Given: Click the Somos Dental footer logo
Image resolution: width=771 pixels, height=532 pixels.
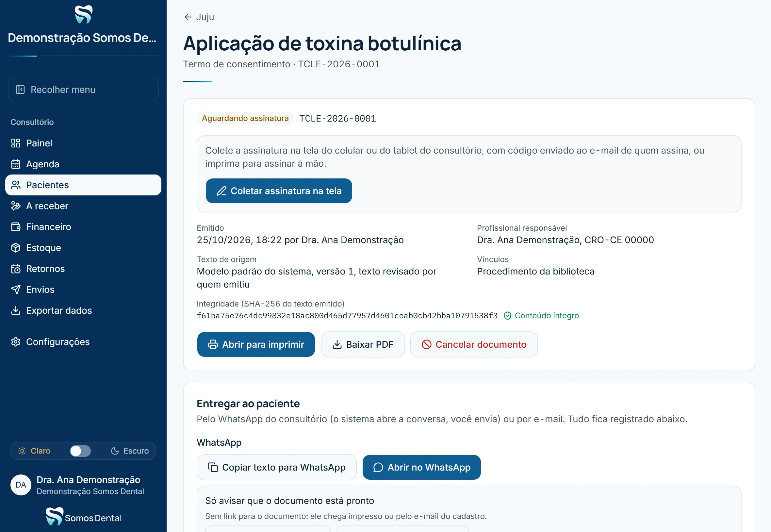Looking at the screenshot, I should [83, 517].
